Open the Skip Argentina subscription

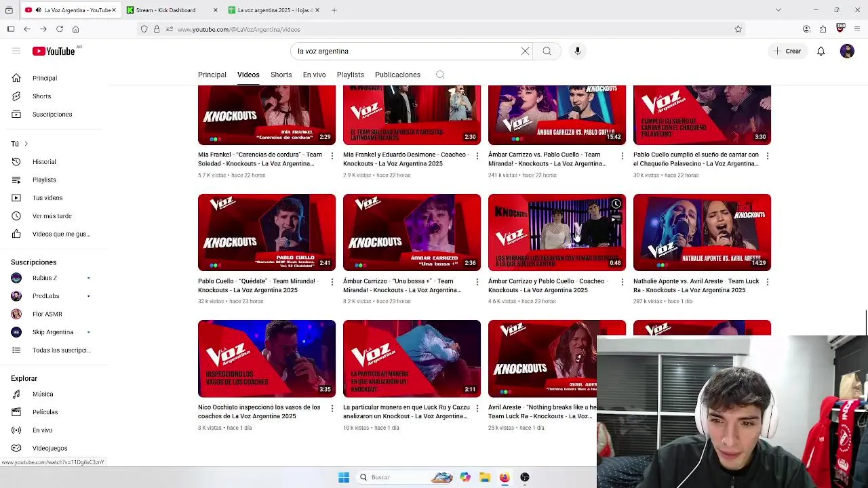(x=54, y=332)
